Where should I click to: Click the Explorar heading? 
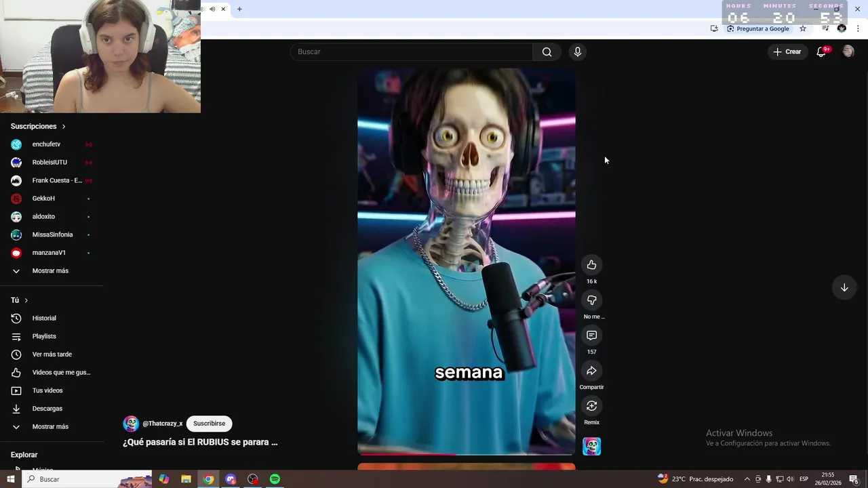[24, 455]
